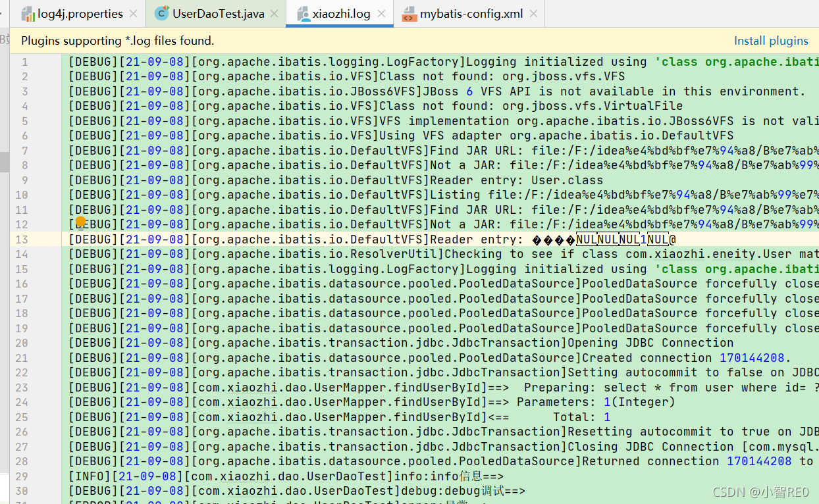Click 'debug:debug调试==>' line 30
This screenshot has height=504, width=819.
297,491
